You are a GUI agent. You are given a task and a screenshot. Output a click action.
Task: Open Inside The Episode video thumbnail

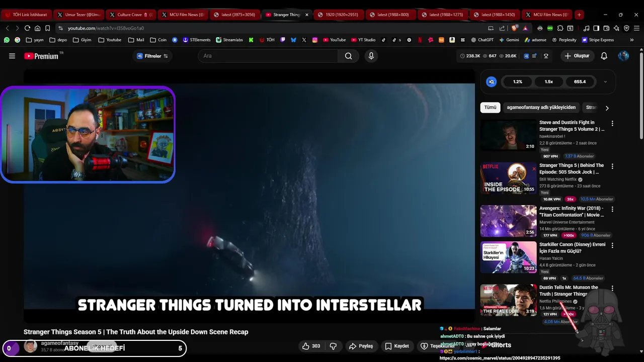click(x=508, y=178)
